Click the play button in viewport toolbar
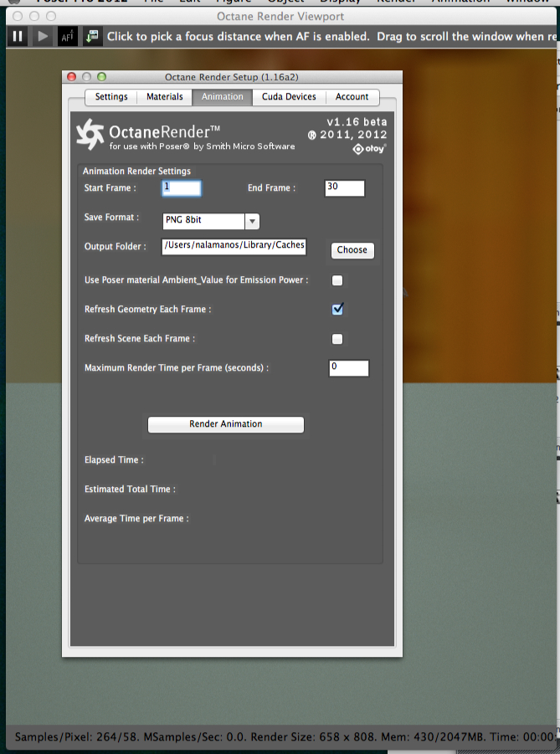The height and width of the screenshot is (754, 560). [x=43, y=37]
